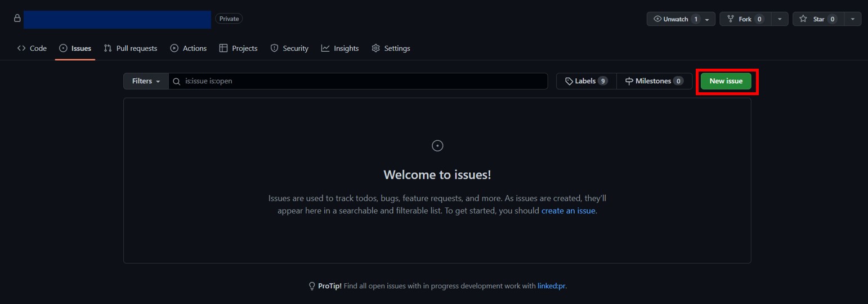Click the Milestones count badge 0
868x304 pixels.
(678, 81)
